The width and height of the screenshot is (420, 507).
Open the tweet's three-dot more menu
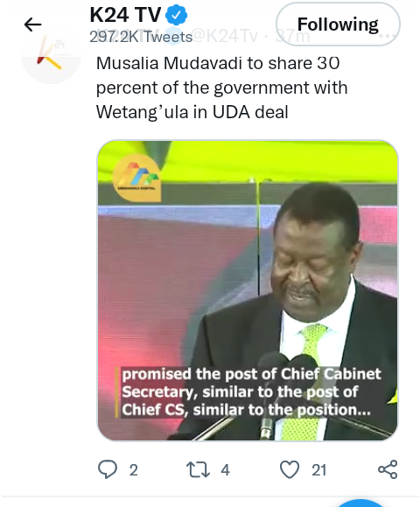tap(387, 36)
